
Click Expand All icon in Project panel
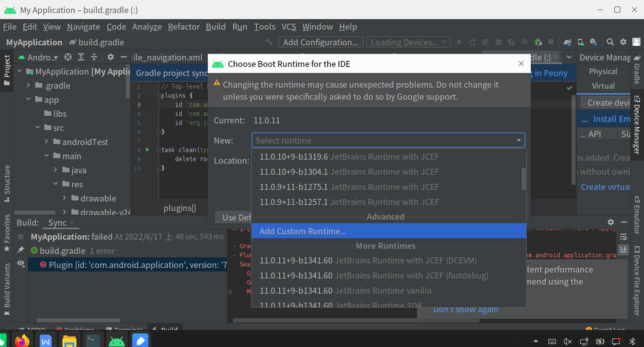tap(81, 57)
